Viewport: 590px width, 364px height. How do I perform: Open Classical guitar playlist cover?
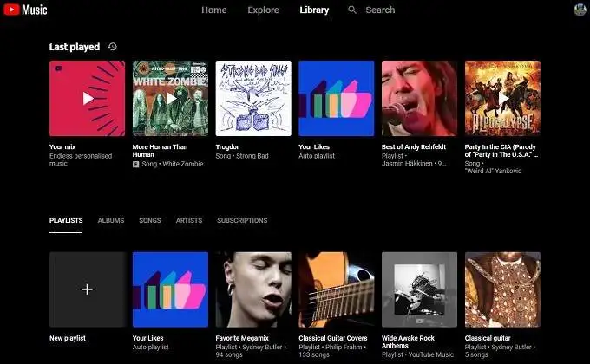coord(502,289)
